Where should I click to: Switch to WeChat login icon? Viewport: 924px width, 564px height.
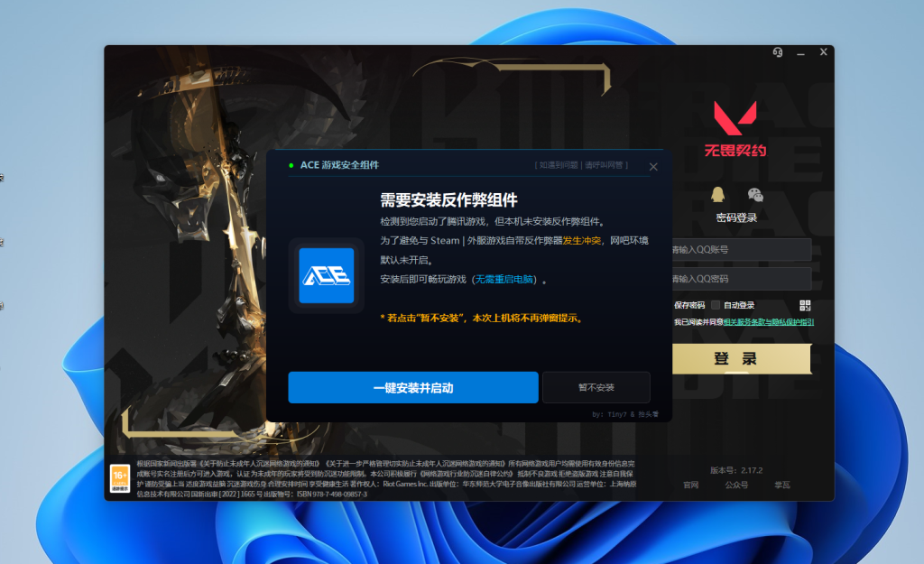click(x=755, y=195)
